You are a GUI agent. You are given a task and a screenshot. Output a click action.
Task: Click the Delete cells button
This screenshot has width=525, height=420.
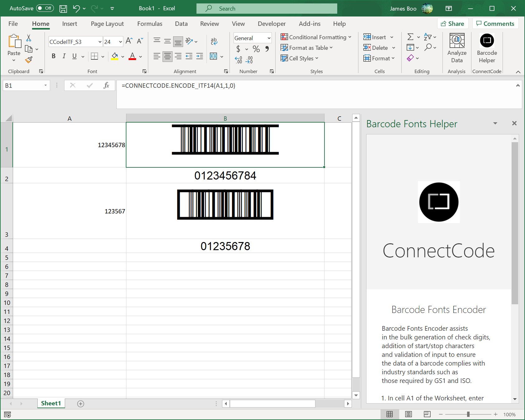pos(376,48)
